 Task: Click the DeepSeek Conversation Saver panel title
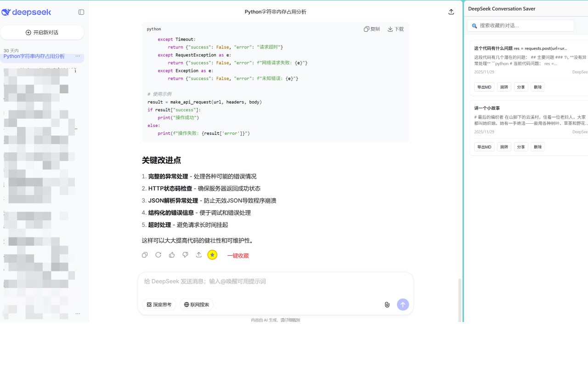[x=502, y=9]
